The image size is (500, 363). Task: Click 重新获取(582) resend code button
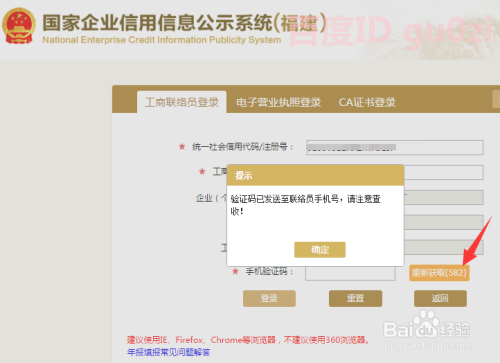click(x=439, y=273)
